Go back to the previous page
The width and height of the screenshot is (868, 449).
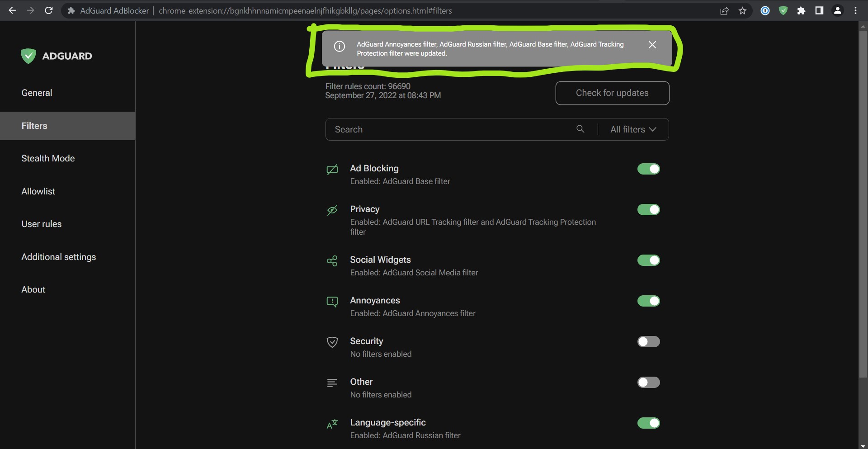click(12, 10)
